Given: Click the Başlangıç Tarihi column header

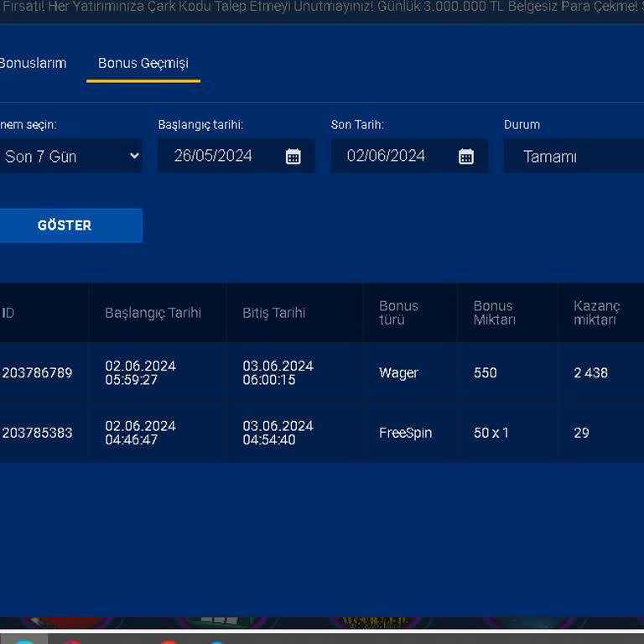Looking at the screenshot, I should coord(153,313).
